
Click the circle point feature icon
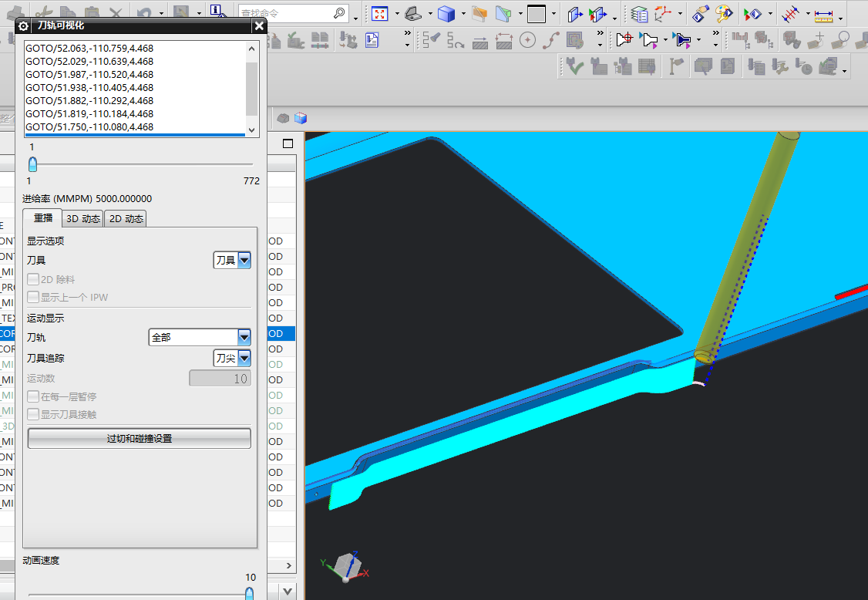pyautogui.click(x=527, y=40)
